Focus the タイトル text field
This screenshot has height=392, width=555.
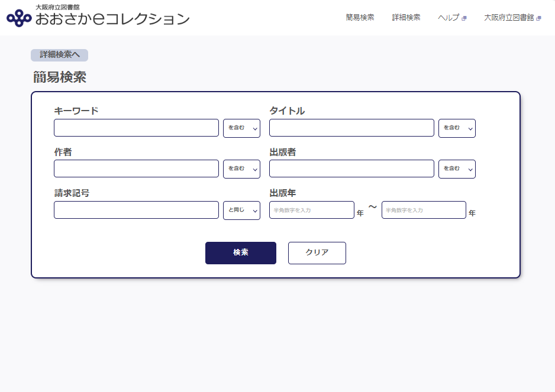click(x=351, y=128)
